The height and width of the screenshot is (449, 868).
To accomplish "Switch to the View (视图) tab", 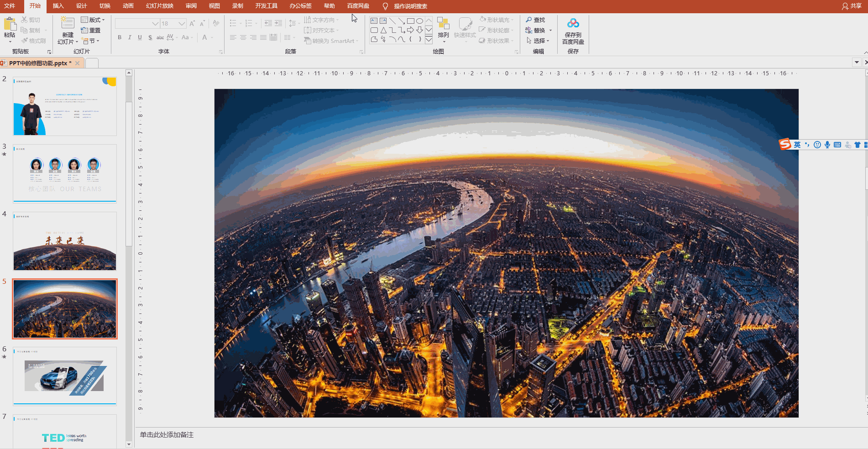I will 214,6.
